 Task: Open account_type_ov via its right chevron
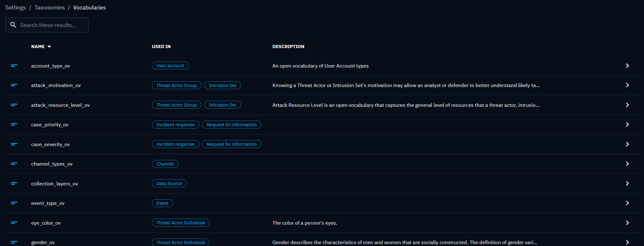click(x=627, y=66)
